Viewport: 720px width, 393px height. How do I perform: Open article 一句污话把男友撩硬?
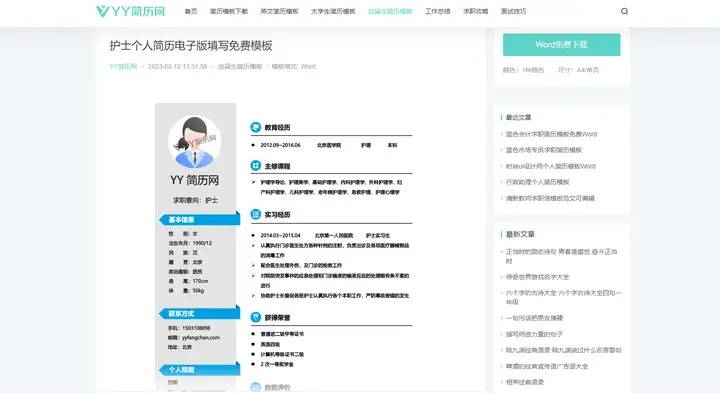click(x=534, y=318)
